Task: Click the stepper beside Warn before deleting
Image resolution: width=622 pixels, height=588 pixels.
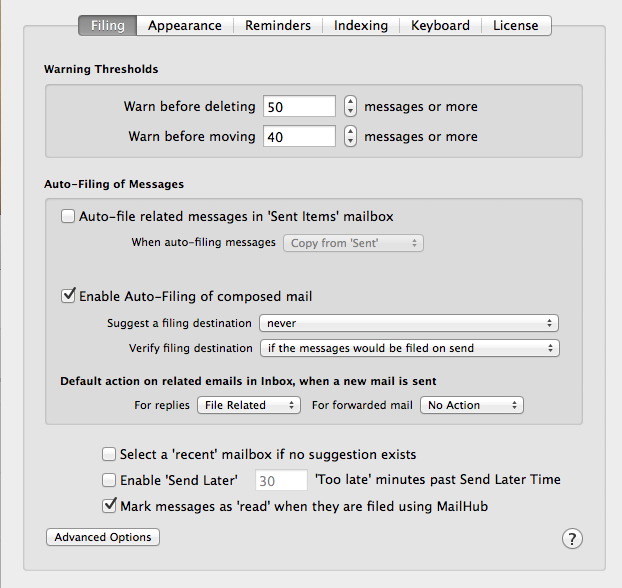Action: (x=350, y=106)
